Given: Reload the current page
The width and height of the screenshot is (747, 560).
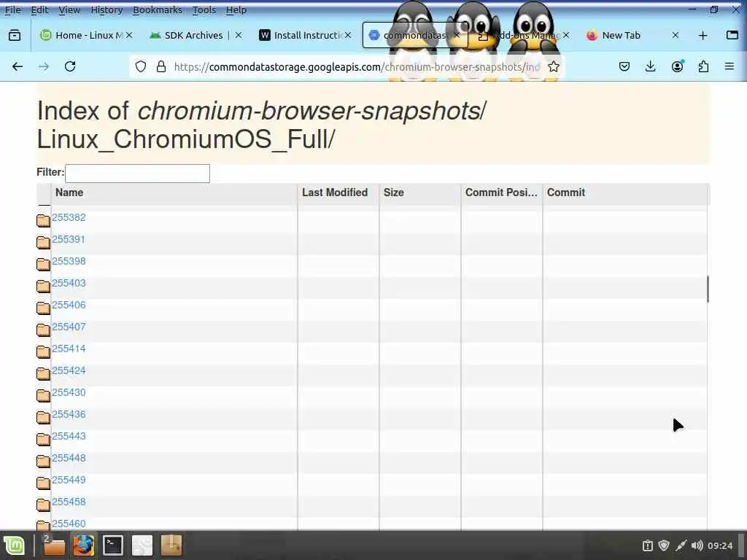Looking at the screenshot, I should click(70, 66).
